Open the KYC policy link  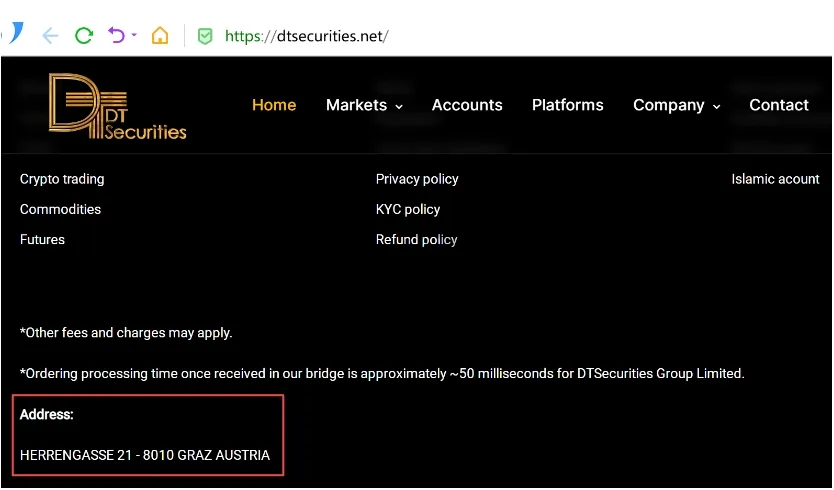(x=408, y=210)
